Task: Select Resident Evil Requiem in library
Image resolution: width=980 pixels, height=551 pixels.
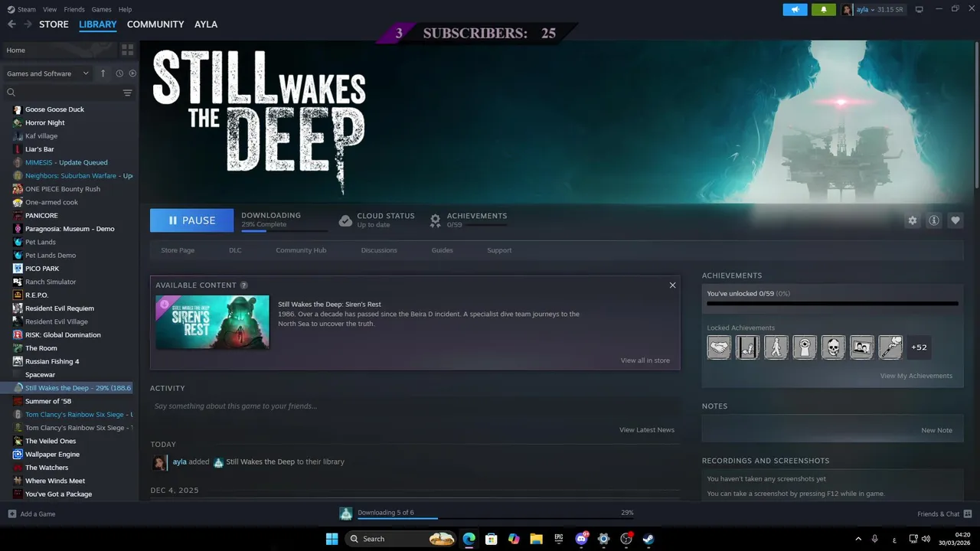Action: [60, 308]
